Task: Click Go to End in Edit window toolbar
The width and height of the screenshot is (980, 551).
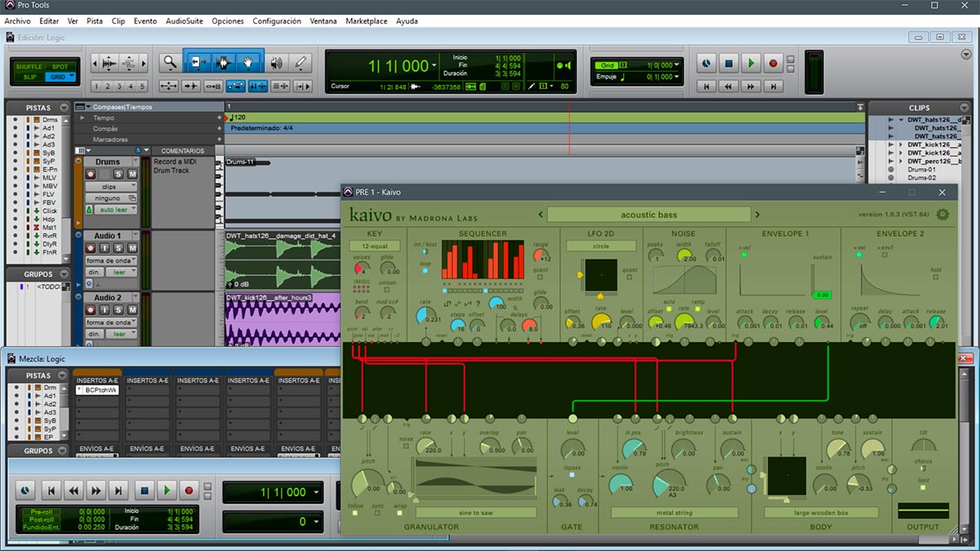Action: (773, 86)
